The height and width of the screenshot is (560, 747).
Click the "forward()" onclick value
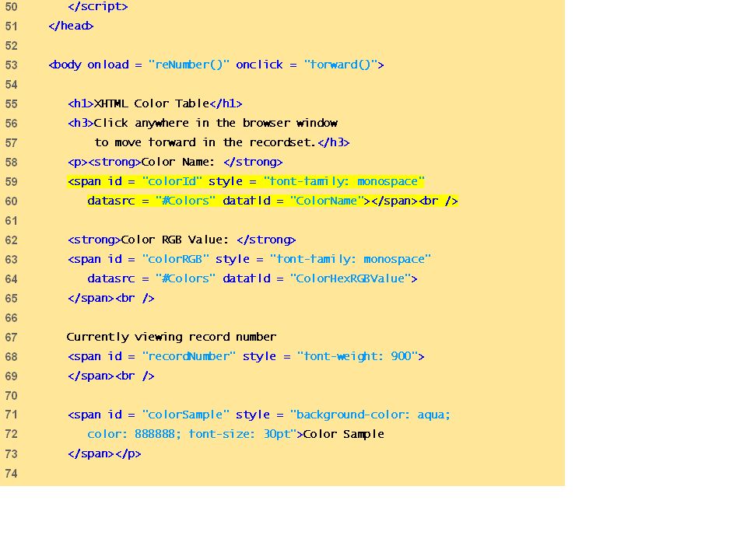[341, 65]
